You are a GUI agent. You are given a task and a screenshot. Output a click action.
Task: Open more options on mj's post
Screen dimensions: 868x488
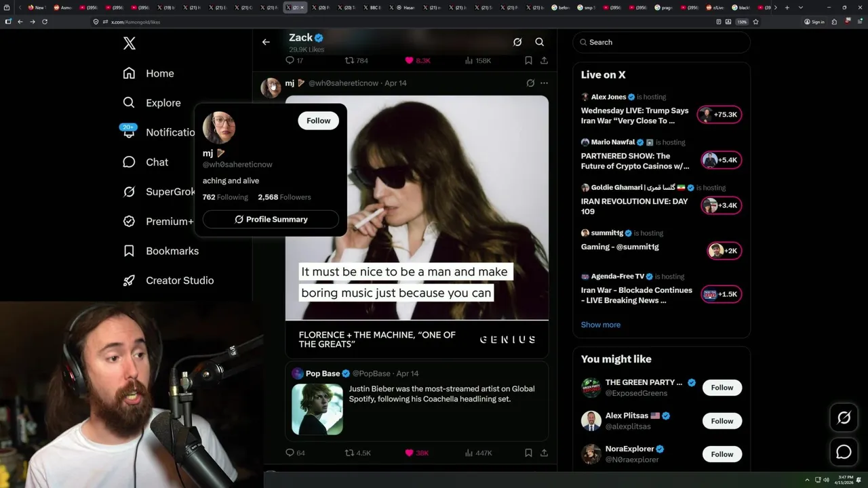544,83
